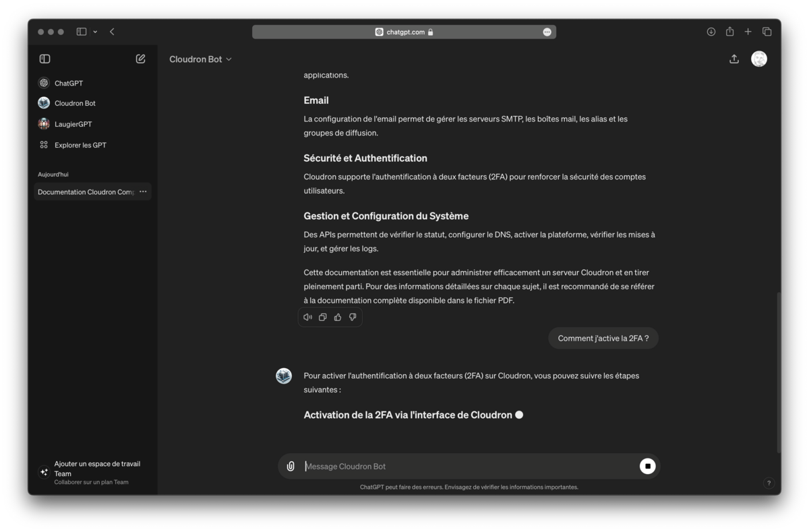Click the Cloudron Bot avatar beside the reply

(x=284, y=376)
